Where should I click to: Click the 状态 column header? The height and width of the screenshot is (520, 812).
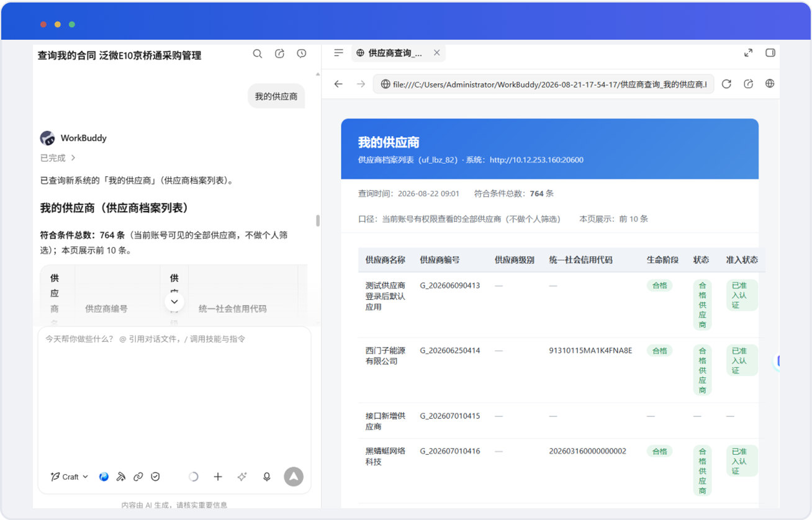coord(701,260)
